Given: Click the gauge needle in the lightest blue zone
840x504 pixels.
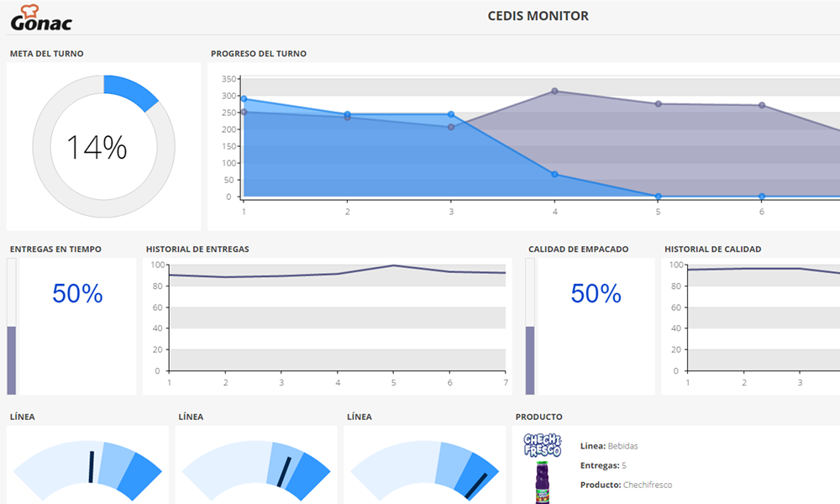Looking at the screenshot, I should tap(91, 468).
